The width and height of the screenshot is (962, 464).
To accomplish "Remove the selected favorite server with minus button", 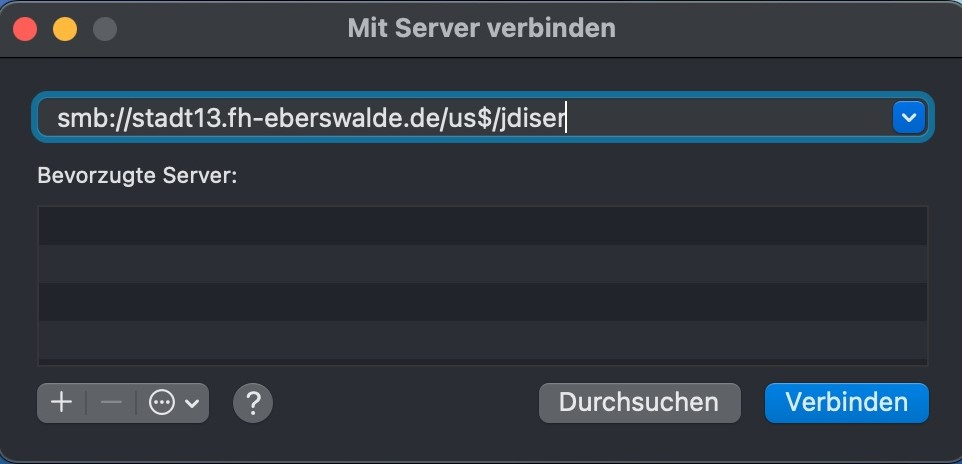I will (111, 403).
